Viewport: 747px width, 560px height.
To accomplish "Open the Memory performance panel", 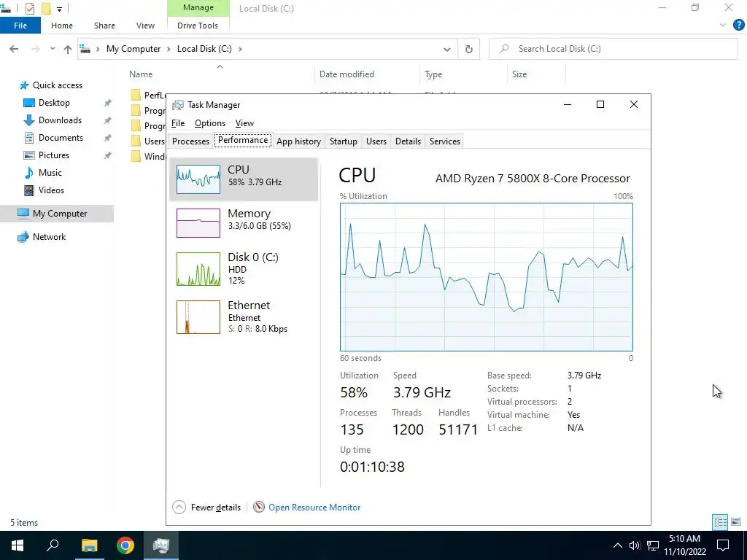I will point(244,223).
